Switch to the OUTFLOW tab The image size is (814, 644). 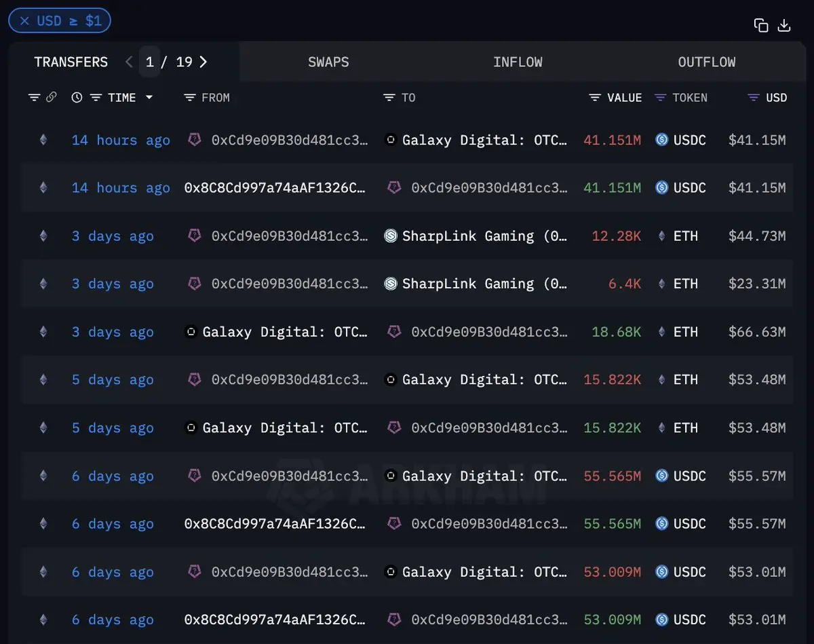(707, 62)
